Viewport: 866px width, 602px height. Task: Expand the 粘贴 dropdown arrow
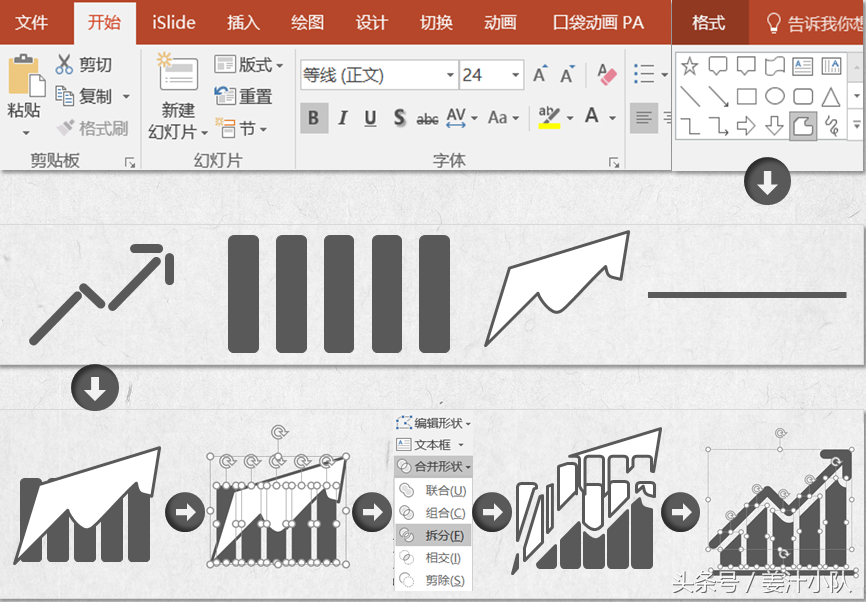[26, 133]
